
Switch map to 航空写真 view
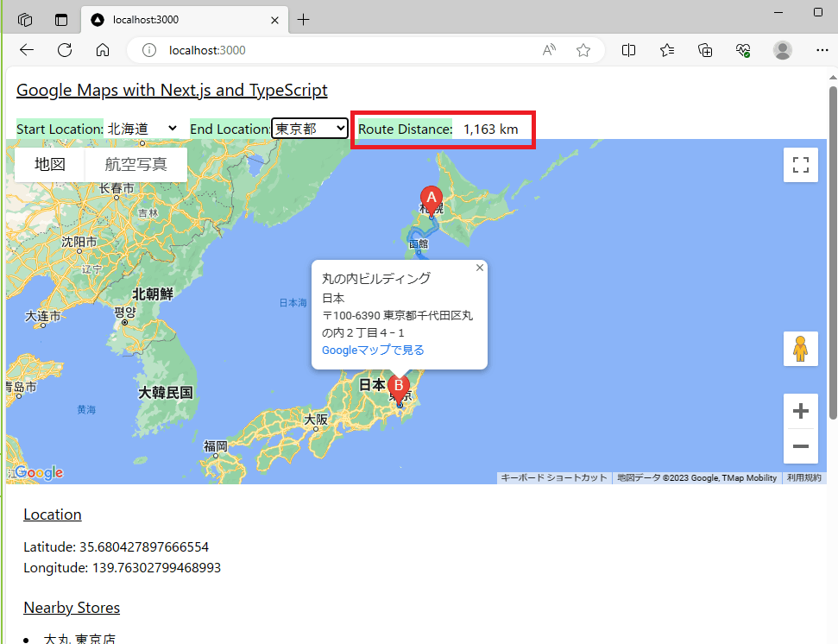click(x=136, y=165)
